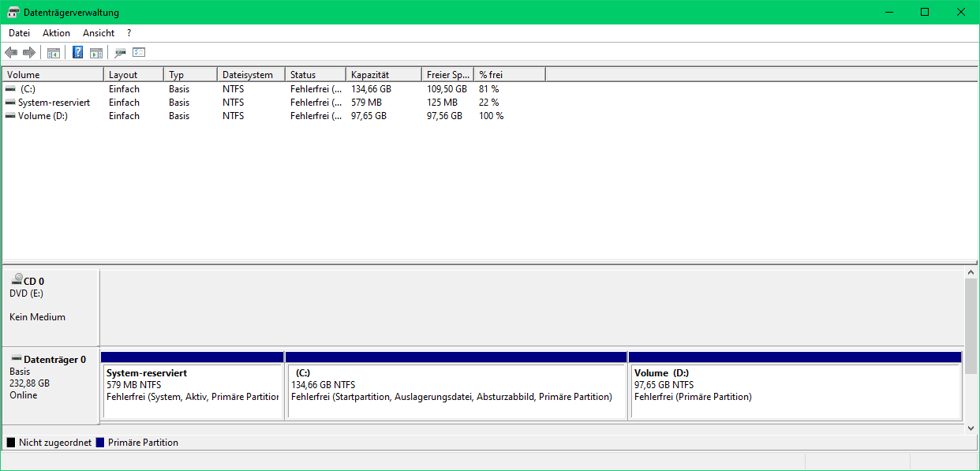980x471 pixels.
Task: Open the Datei menu
Action: coord(19,33)
